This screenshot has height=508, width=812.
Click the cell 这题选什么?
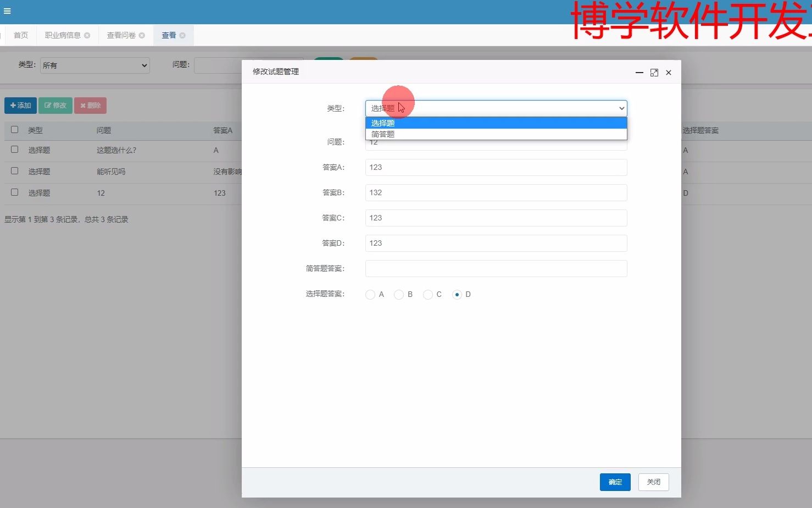[116, 150]
